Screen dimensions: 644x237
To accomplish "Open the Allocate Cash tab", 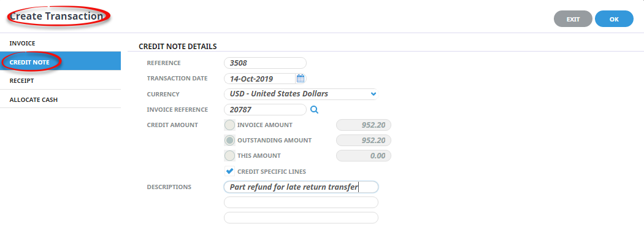I will [60, 99].
